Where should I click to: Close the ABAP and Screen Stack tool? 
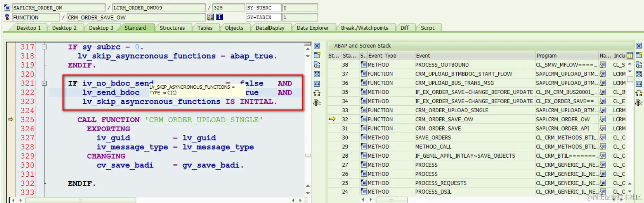click(638, 46)
